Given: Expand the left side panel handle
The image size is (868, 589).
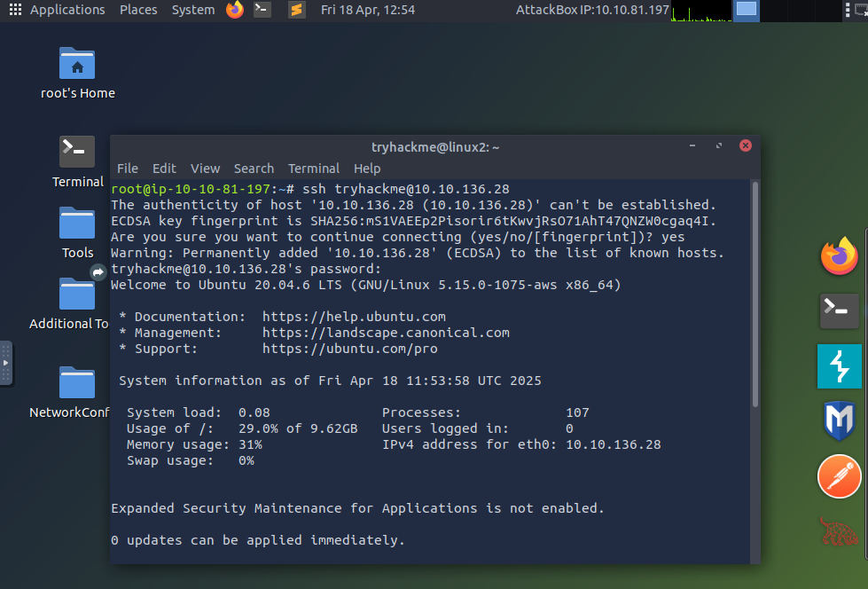Looking at the screenshot, I should pyautogui.click(x=5, y=364).
